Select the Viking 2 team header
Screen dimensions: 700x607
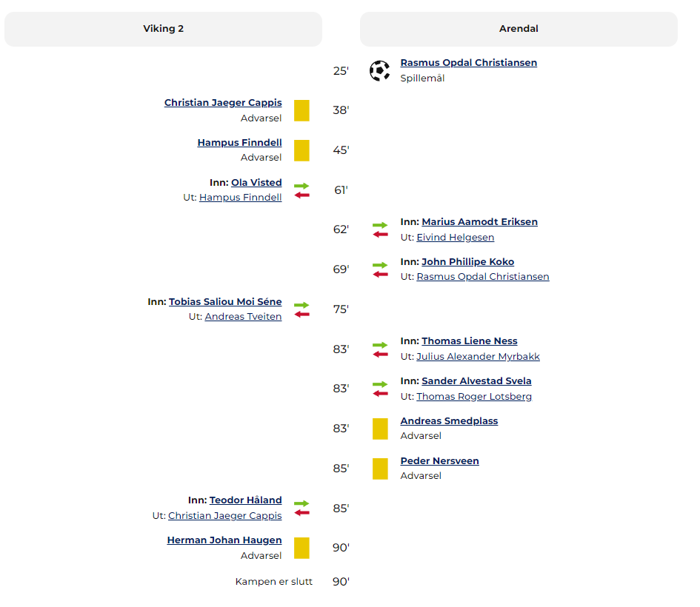[164, 29]
